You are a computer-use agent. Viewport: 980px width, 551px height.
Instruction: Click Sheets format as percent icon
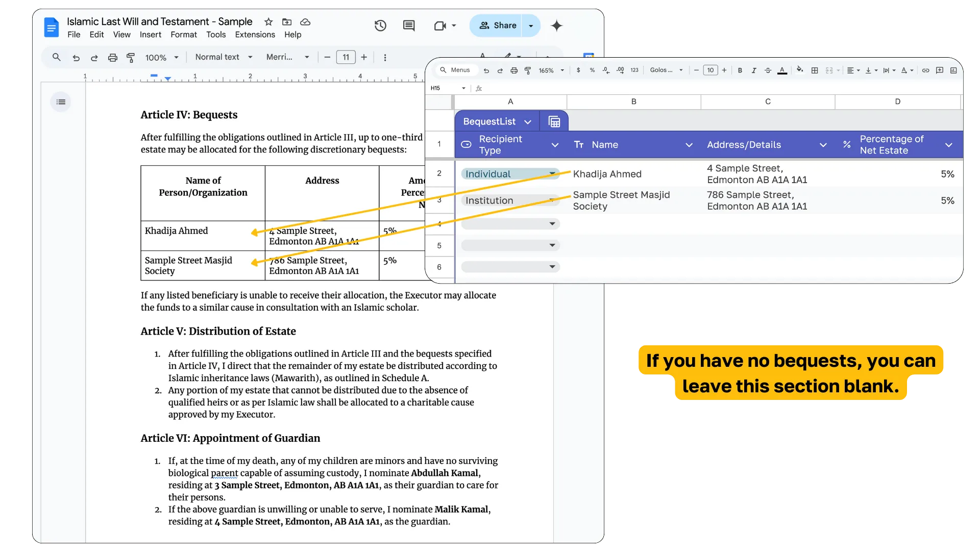(x=592, y=70)
